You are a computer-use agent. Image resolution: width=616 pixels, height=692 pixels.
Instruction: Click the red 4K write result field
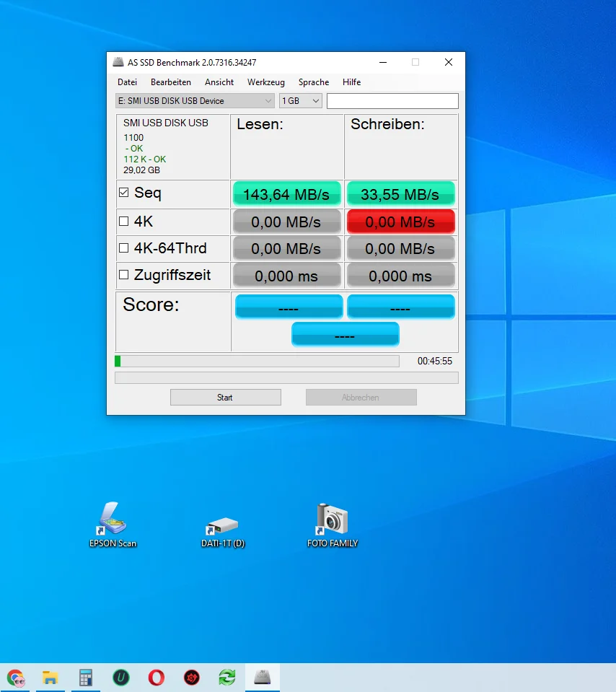click(x=400, y=222)
